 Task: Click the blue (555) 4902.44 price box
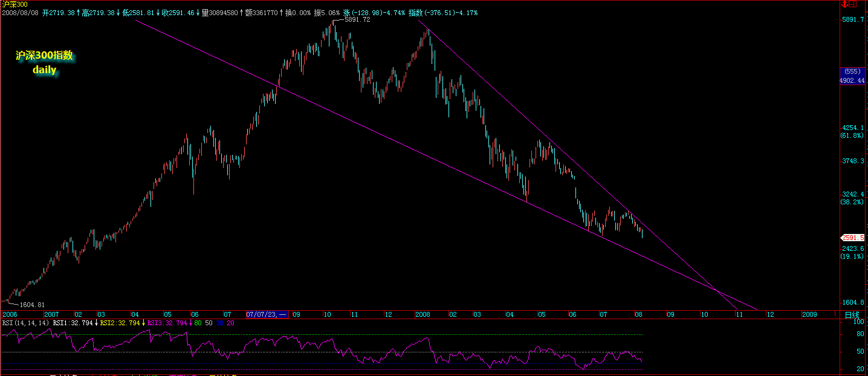(x=853, y=76)
